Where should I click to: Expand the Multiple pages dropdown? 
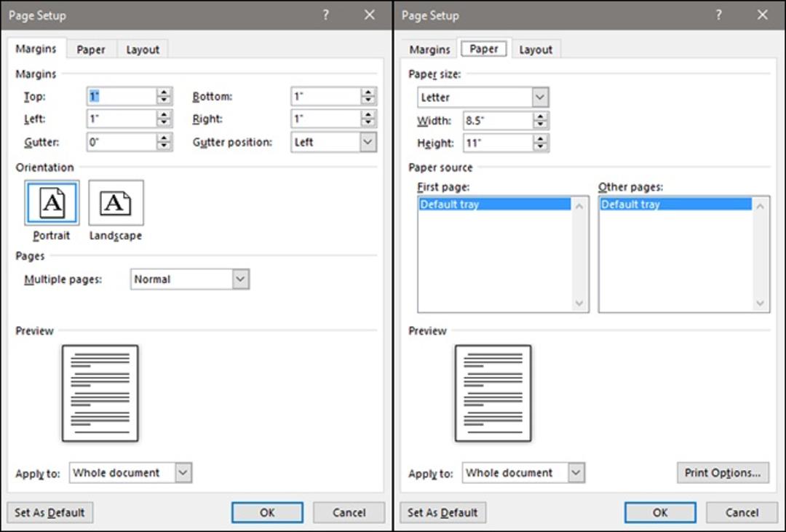coord(240,279)
